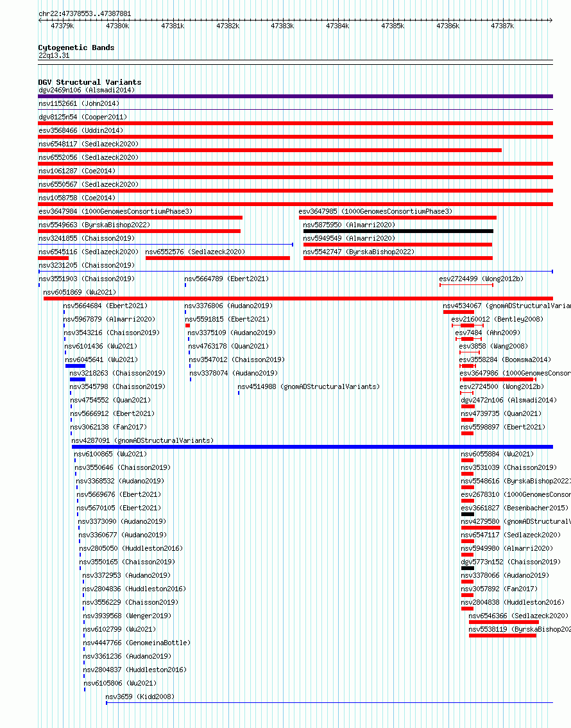571x728 pixels.
Task: Open nsv5549663 (ByrskaBishop2022) variant
Action: pyautogui.click(x=94, y=225)
